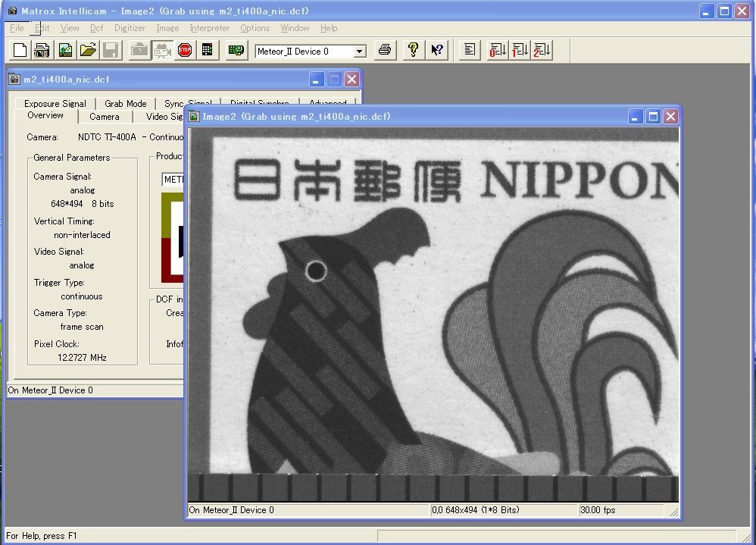Switch to the Grab Mode tab

click(125, 103)
